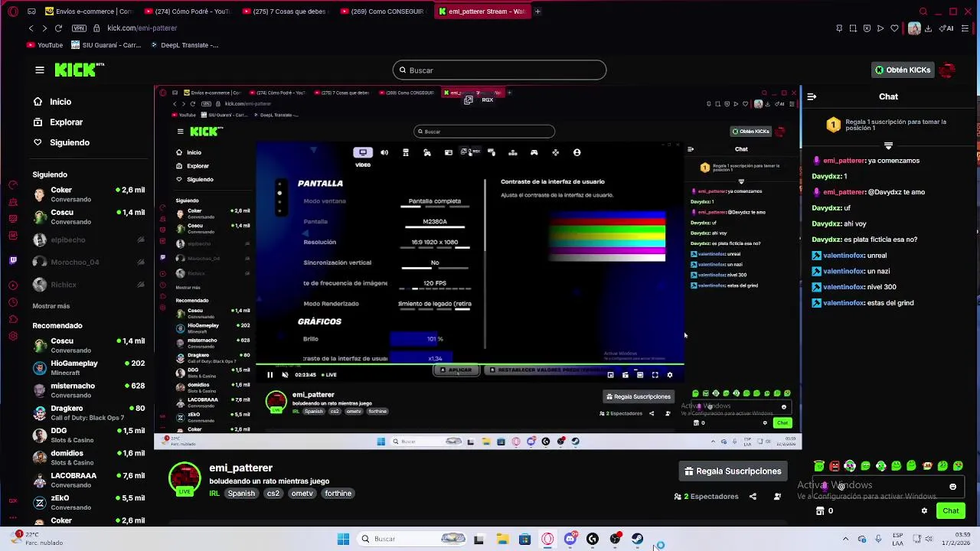Viewport: 980px width, 551px height.
Task: Enter fullscreen from player controls
Action: tap(655, 375)
